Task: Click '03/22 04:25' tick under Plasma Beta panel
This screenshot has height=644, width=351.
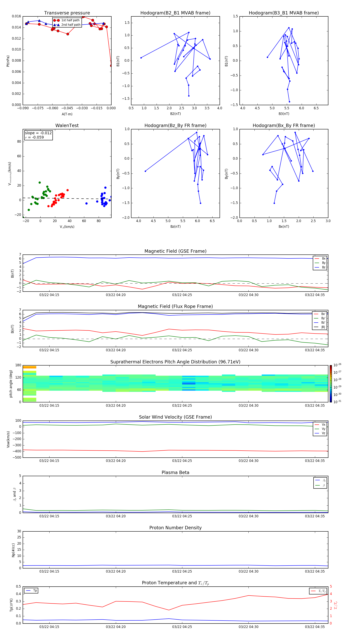Action: [x=182, y=516]
